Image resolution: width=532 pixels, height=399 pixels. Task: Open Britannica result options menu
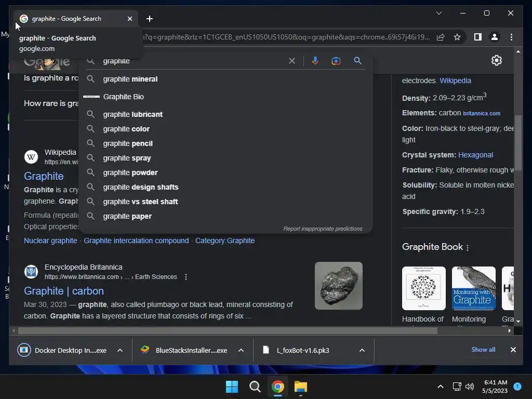point(186,277)
